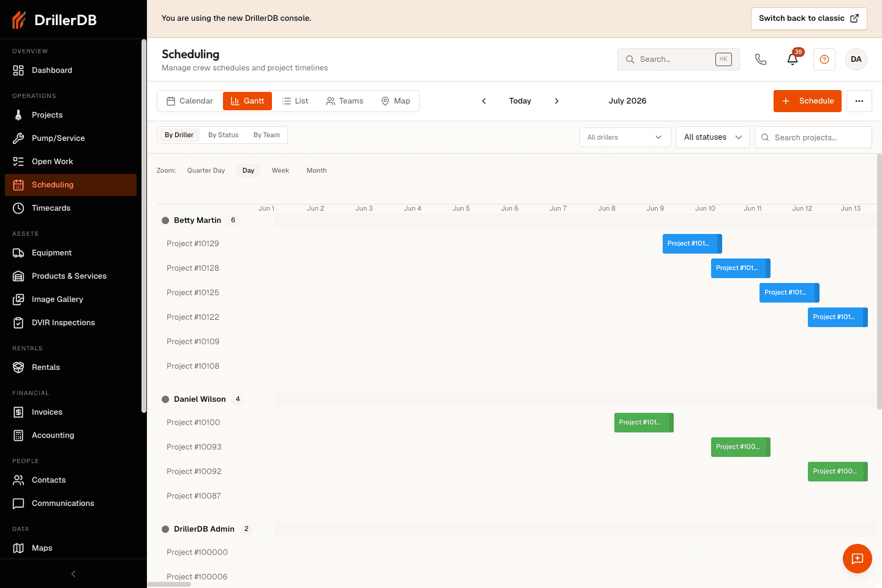Screen dimensions: 882x588
Task: Open the All drillers dropdown
Action: pos(625,137)
